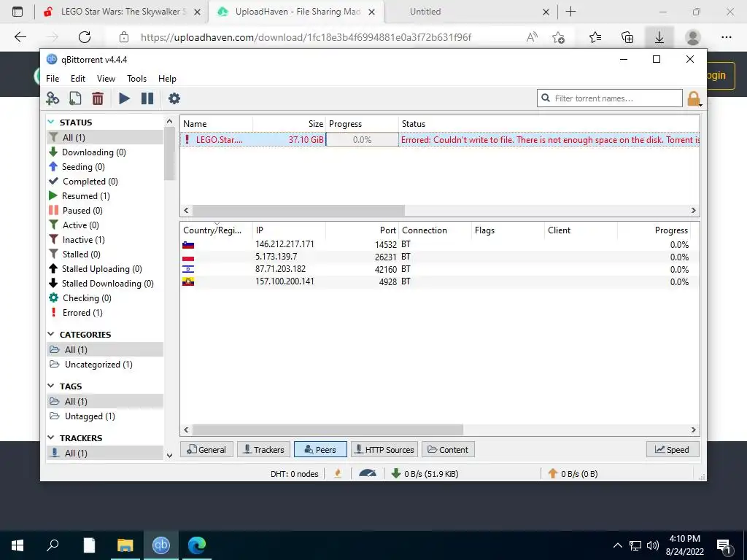Open the Tools menu
The image size is (747, 560).
click(x=136, y=79)
